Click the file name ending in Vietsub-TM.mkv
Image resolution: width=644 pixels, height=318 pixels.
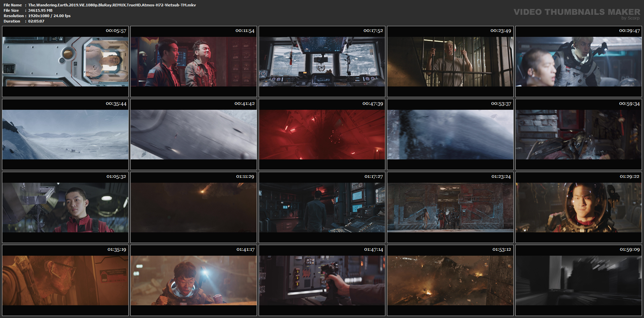112,5
